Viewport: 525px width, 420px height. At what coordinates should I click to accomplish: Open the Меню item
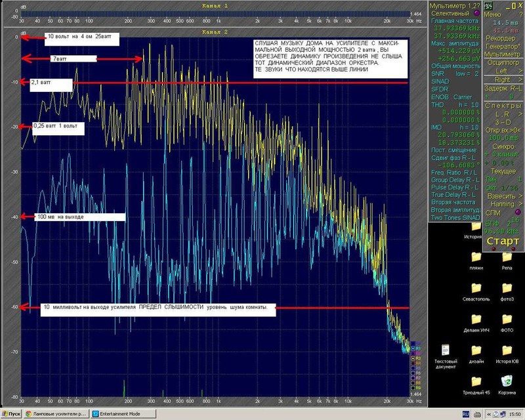493,14
